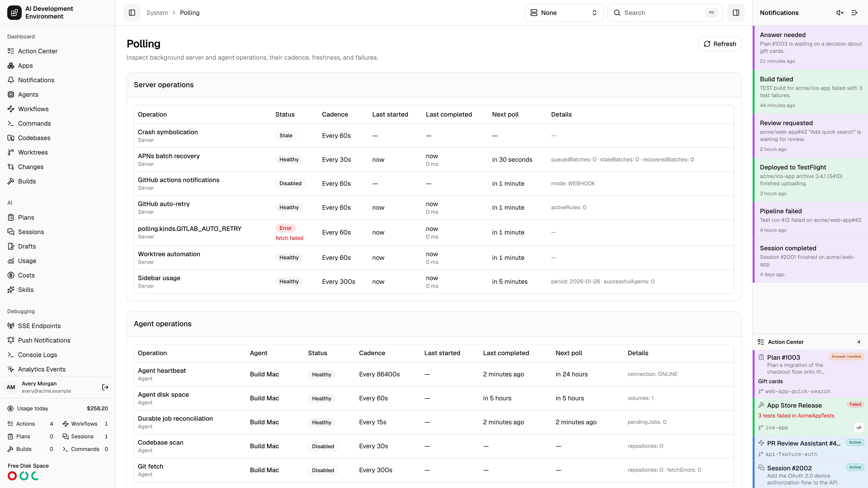Mute notifications with the speaker icon

pos(840,13)
